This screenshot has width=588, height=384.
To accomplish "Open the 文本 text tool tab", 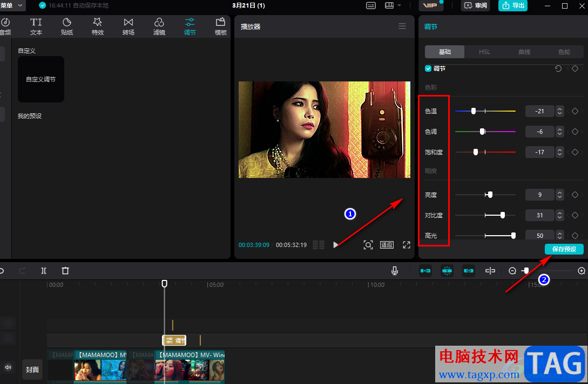I will pos(36,26).
